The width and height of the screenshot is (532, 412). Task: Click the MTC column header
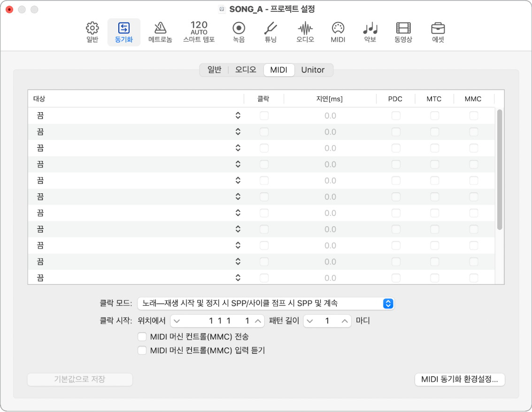point(434,99)
